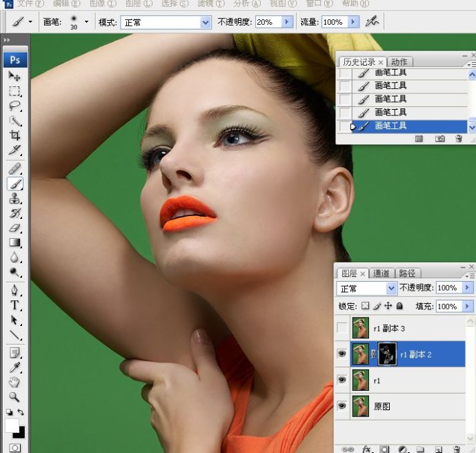Open the brush 不透明度 slider arrow
Viewport: 476px width, 453px height.
pos(286,22)
